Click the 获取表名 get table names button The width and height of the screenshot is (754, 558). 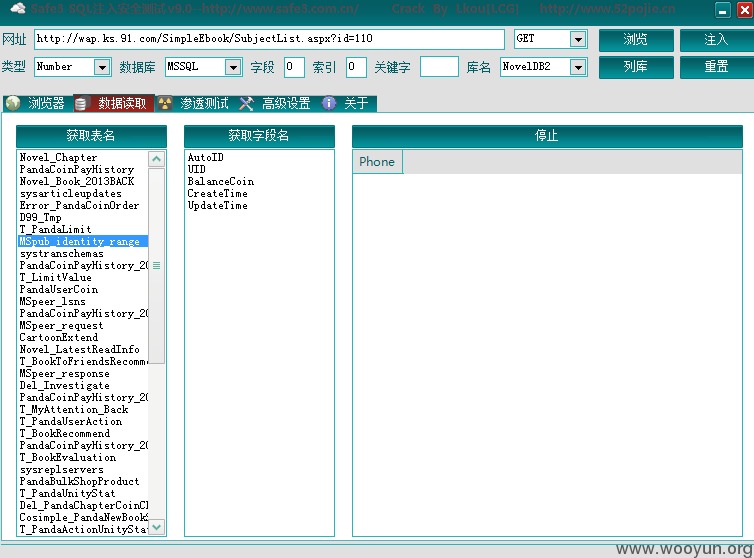pos(91,136)
